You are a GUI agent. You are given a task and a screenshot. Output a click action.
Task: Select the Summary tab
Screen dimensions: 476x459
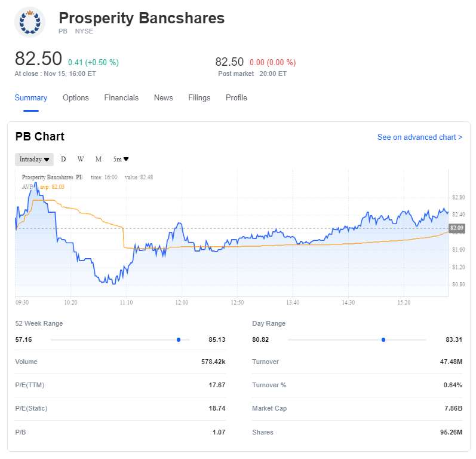coord(31,98)
